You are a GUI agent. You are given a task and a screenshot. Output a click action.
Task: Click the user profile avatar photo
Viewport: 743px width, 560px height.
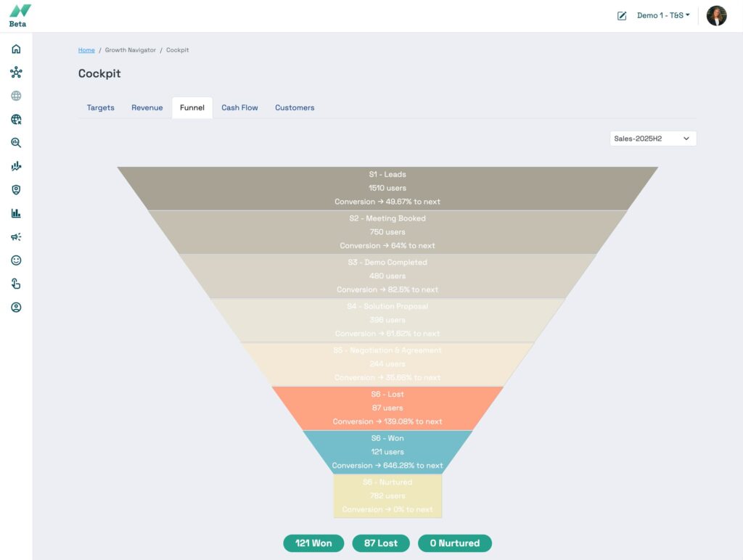[x=716, y=16]
